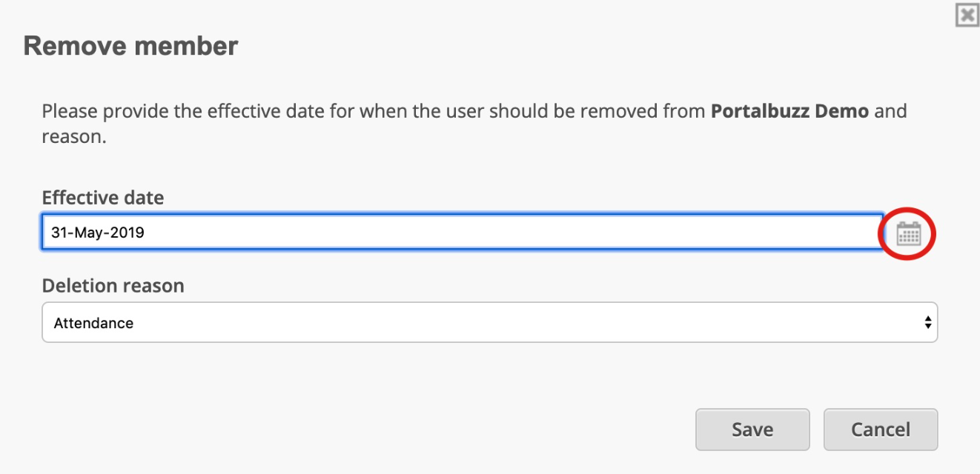
Task: Select the Attendance option box
Action: tap(490, 322)
